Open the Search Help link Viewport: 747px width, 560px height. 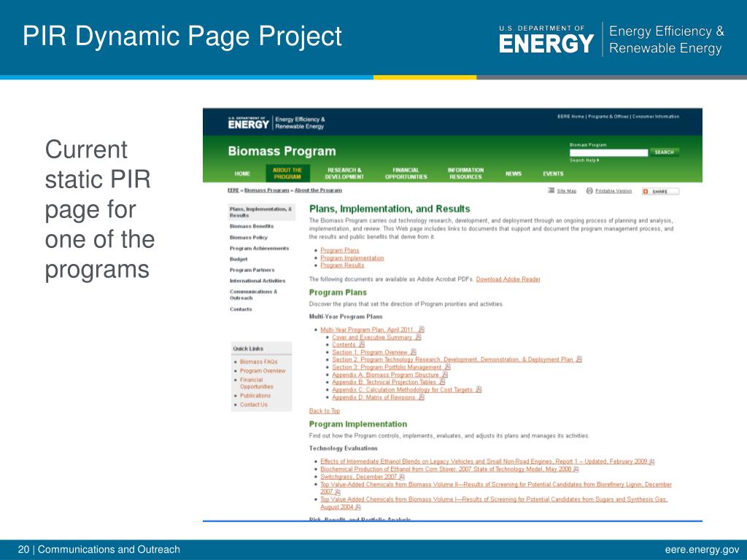click(584, 160)
